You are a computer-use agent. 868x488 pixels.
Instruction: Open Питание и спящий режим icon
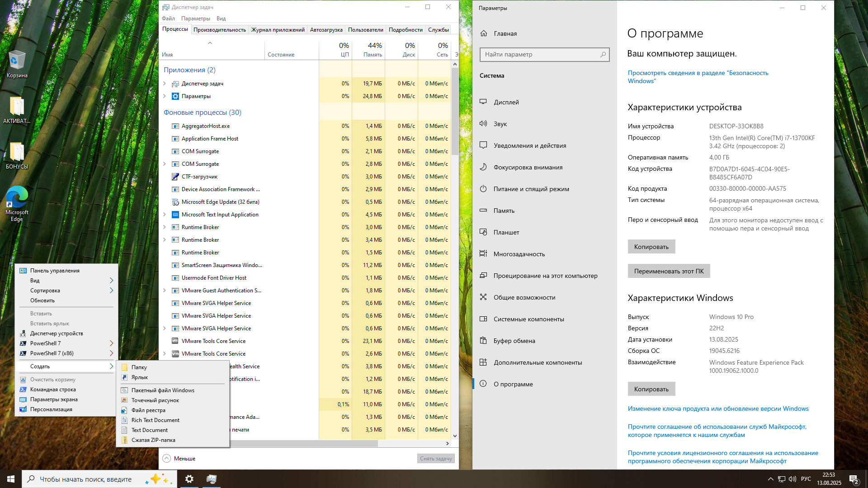tap(483, 189)
